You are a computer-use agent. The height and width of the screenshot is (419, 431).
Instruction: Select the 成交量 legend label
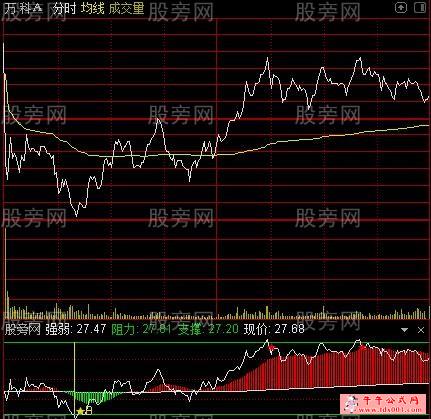pyautogui.click(x=126, y=8)
